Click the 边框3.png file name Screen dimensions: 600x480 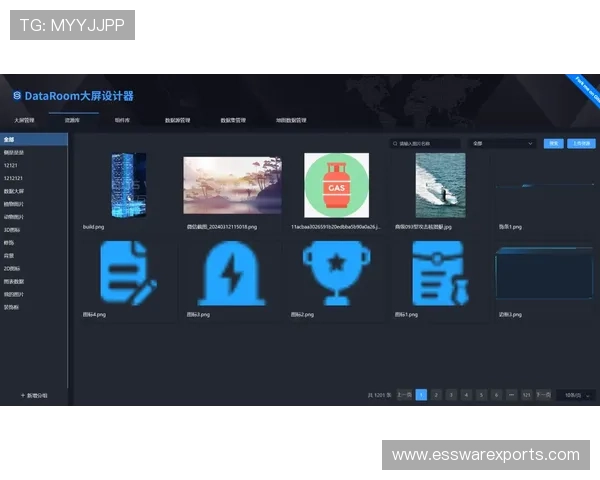click(510, 315)
